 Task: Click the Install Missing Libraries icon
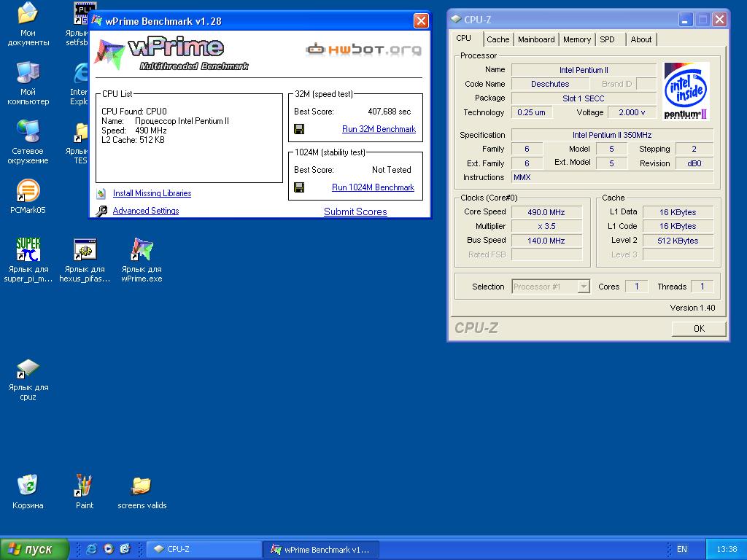(x=101, y=193)
